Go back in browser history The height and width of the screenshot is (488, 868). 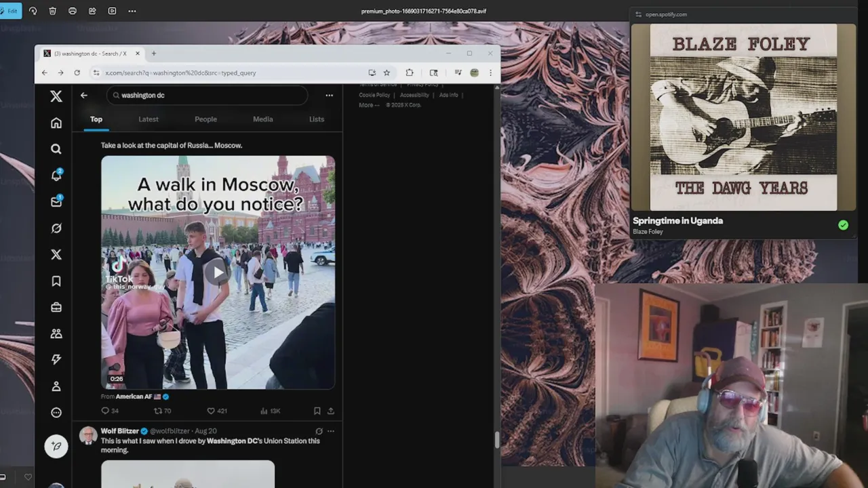click(x=45, y=73)
